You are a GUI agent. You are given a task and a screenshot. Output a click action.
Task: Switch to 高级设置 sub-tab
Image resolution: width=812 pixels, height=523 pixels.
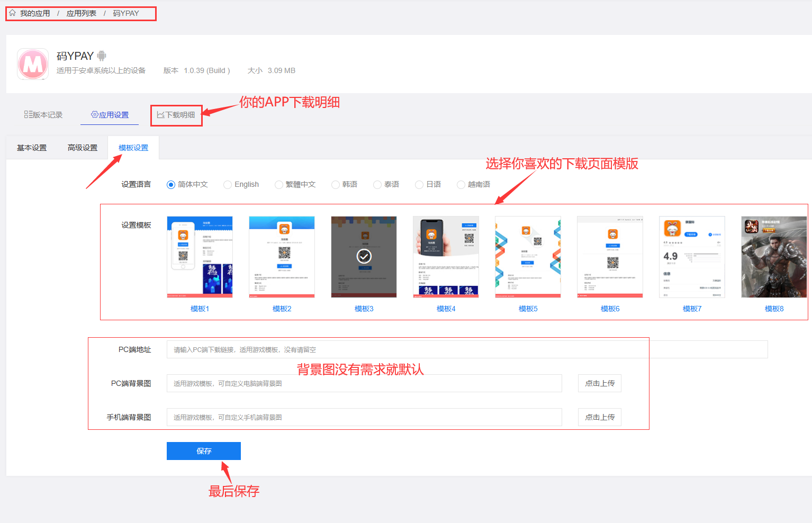(x=83, y=148)
